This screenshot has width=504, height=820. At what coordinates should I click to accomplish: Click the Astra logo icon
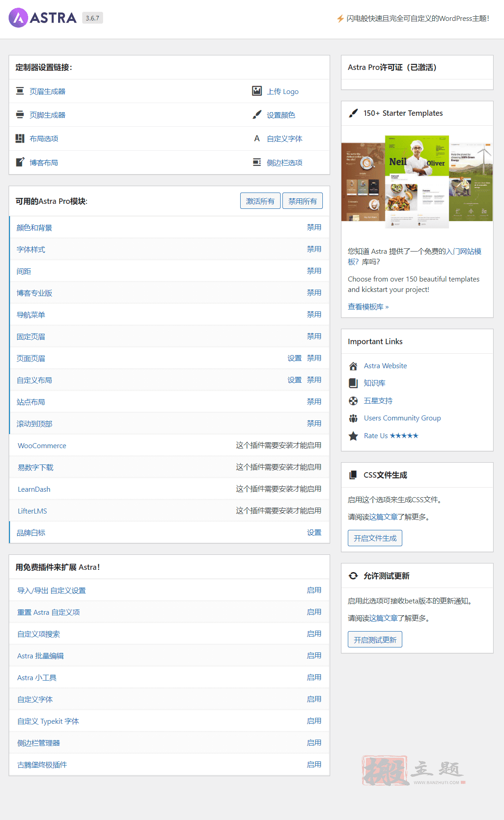[18, 18]
